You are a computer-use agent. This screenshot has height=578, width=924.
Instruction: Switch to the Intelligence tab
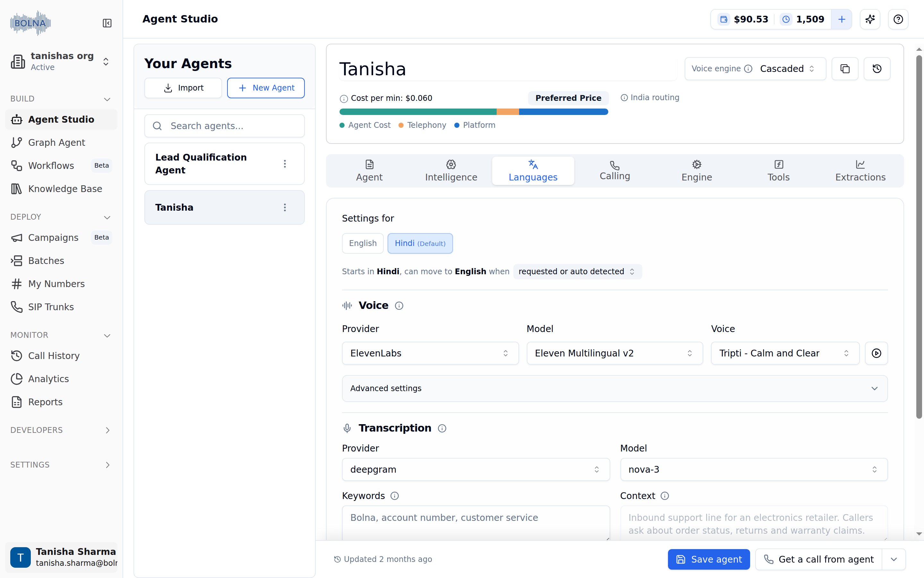click(x=451, y=171)
